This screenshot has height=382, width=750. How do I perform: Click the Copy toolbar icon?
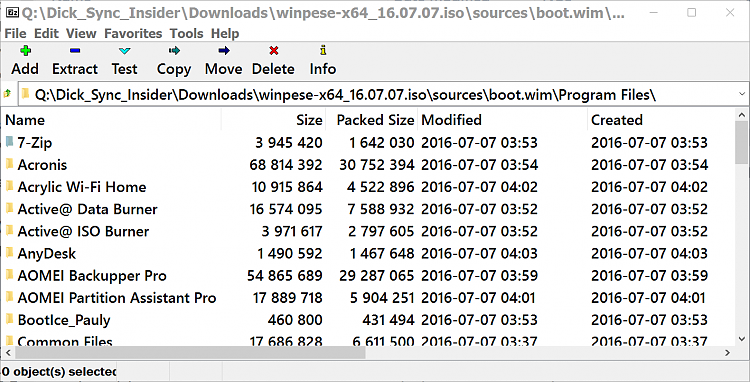174,51
